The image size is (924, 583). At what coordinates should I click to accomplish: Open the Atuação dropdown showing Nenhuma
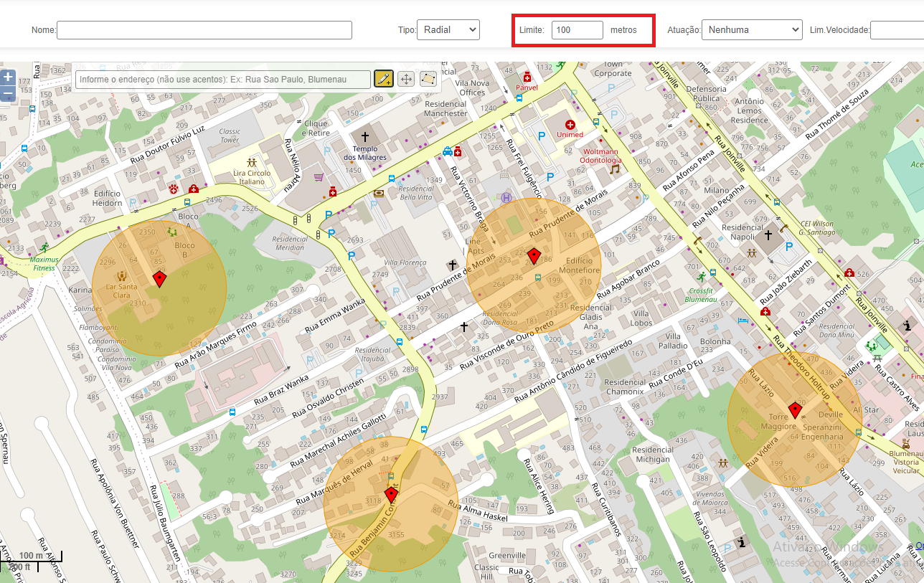point(752,29)
